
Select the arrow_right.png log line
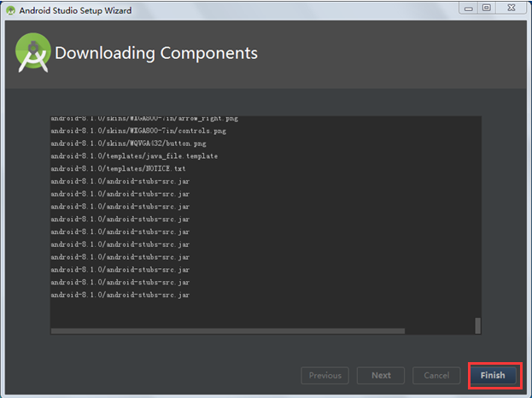(x=144, y=119)
